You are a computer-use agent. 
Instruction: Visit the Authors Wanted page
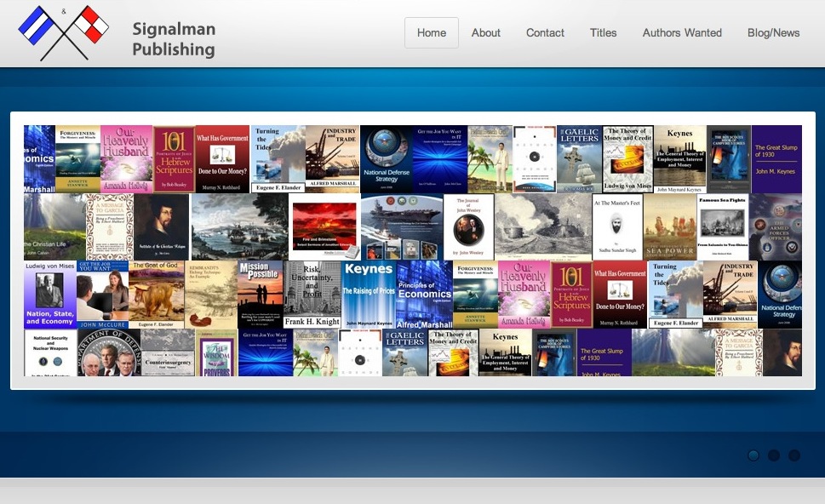pyautogui.click(x=682, y=32)
